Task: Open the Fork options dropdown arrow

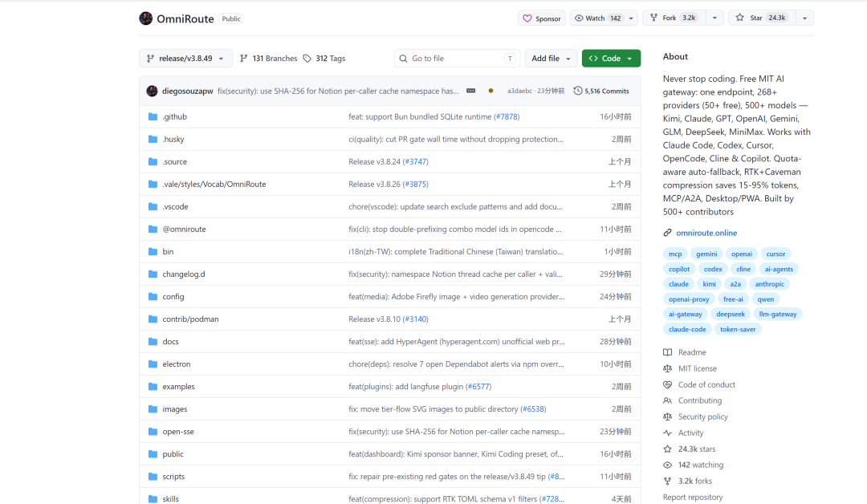Action: [x=714, y=18]
